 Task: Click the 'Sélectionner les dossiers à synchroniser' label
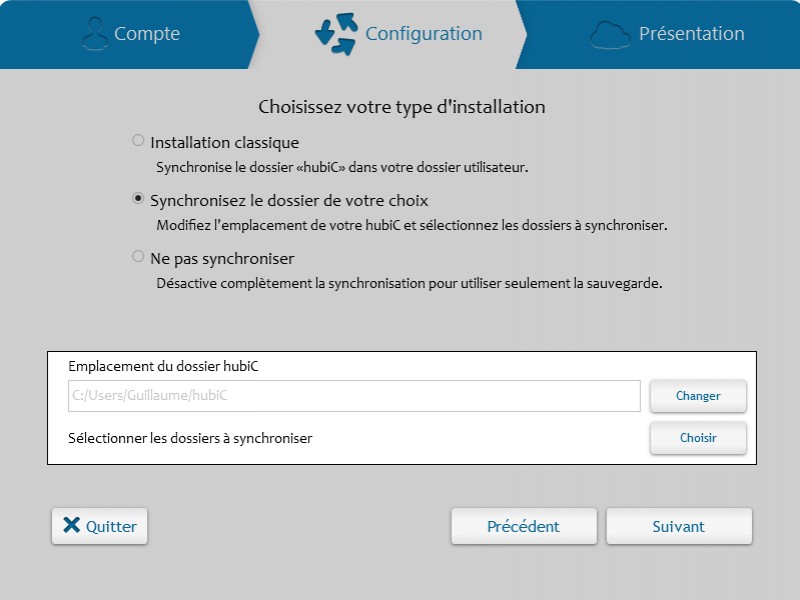(x=190, y=438)
